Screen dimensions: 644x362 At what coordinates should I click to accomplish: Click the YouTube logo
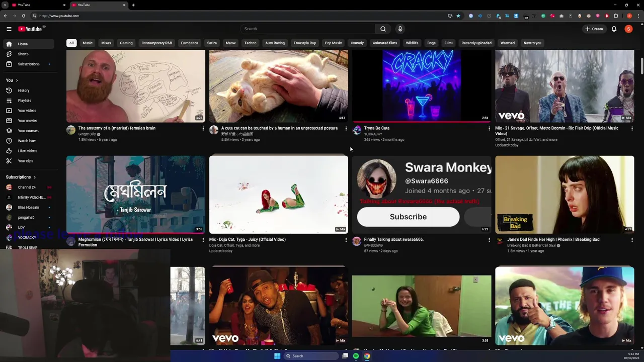30,29
